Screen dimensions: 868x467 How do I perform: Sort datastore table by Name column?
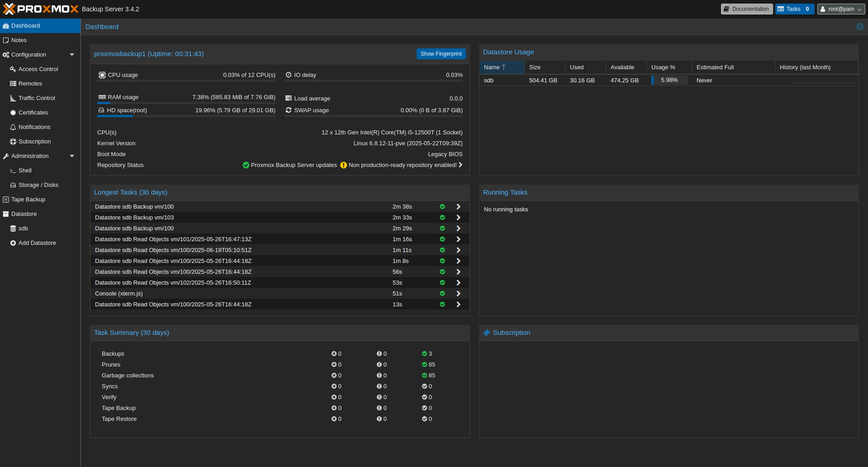tap(502, 67)
